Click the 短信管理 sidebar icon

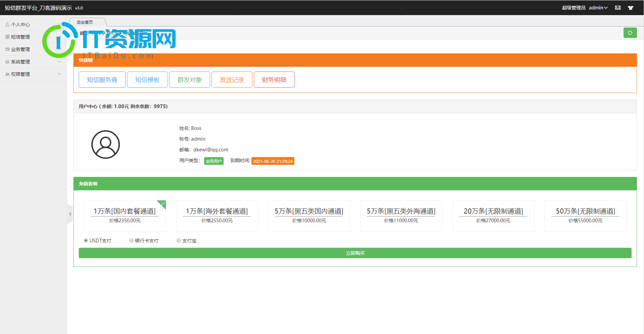7,37
